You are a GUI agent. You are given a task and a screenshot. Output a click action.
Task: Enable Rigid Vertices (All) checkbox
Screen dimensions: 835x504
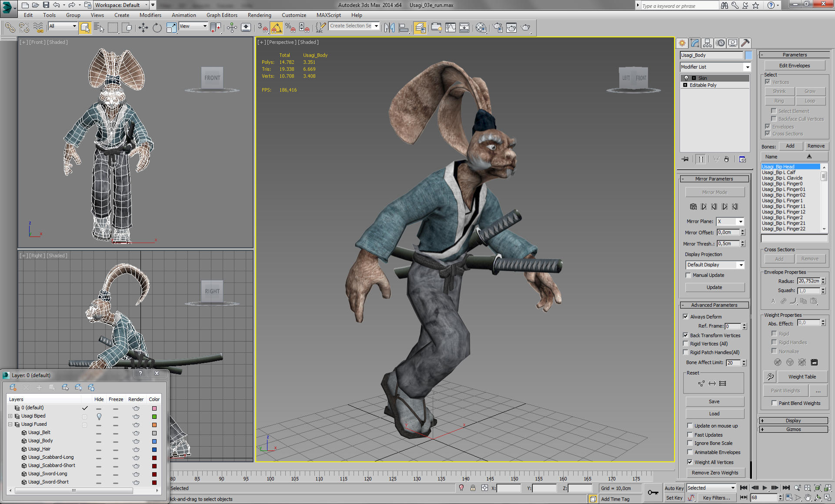(x=686, y=344)
